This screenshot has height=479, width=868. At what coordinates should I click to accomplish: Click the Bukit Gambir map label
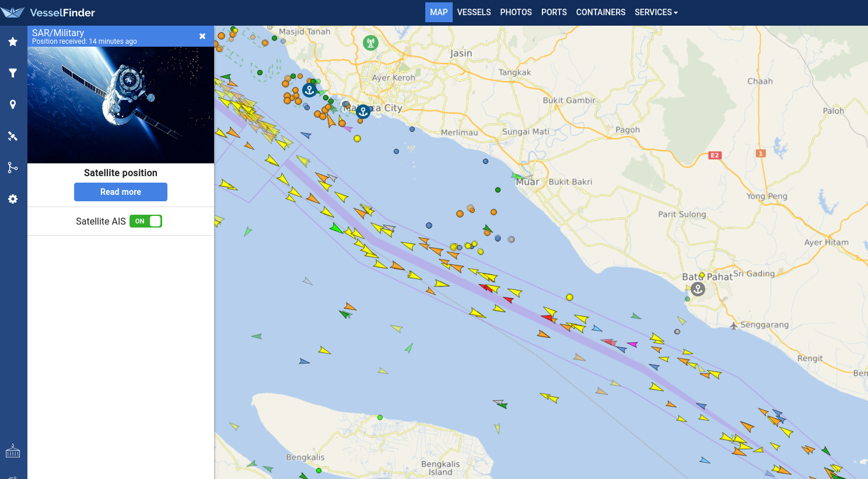pyautogui.click(x=569, y=100)
